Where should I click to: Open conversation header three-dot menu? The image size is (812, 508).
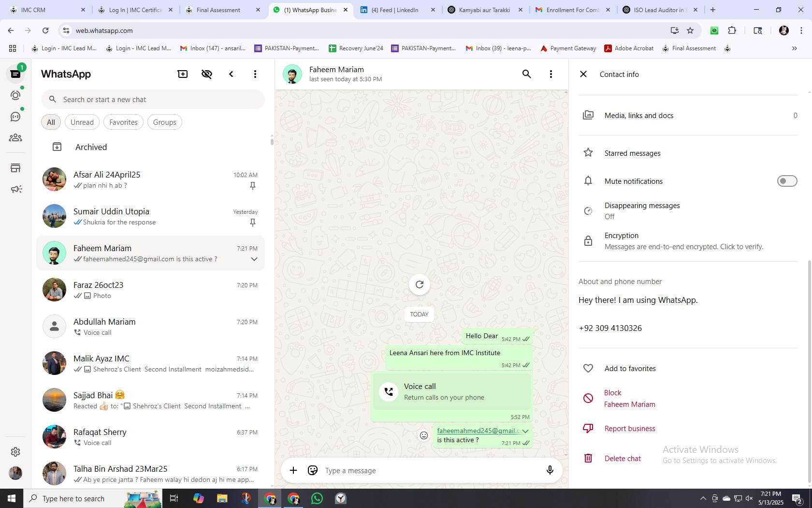(551, 74)
